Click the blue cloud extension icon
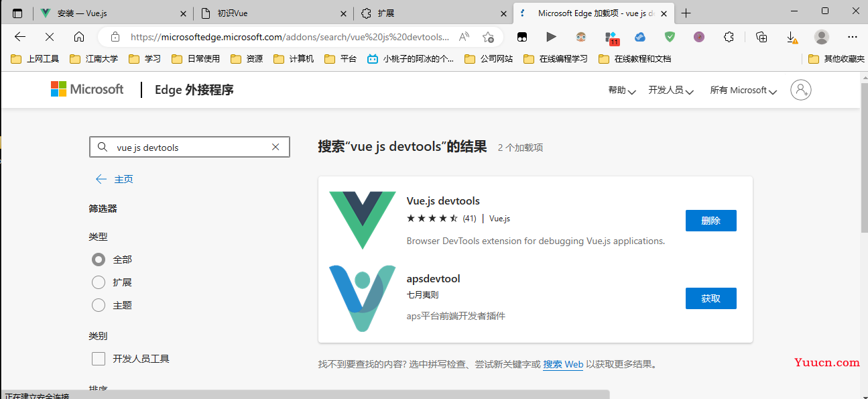 tap(640, 37)
